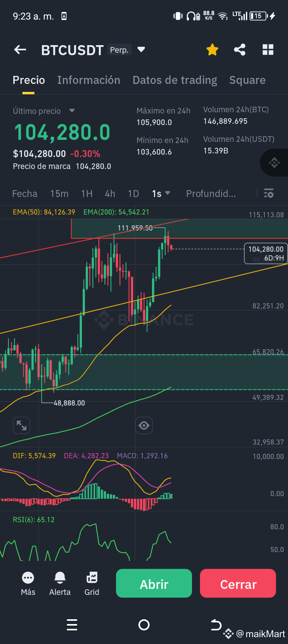Image resolution: width=288 pixels, height=644 pixels.
Task: Tap the 104,280.00 current price tag
Action: click(266, 254)
